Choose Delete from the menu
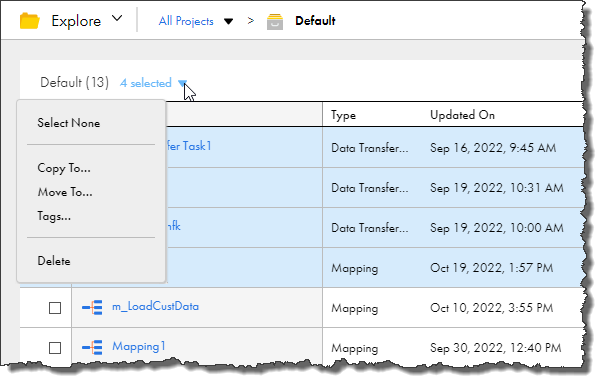This screenshot has height=383, width=603. click(x=54, y=261)
